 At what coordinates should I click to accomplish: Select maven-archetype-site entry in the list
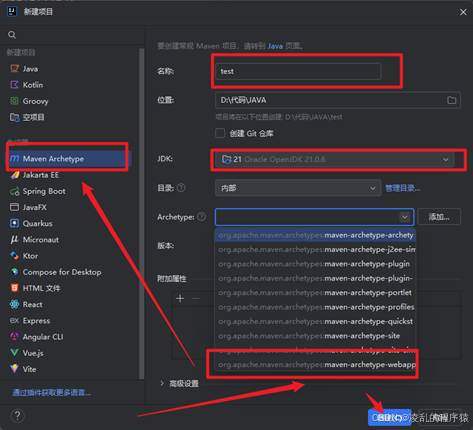point(315,336)
